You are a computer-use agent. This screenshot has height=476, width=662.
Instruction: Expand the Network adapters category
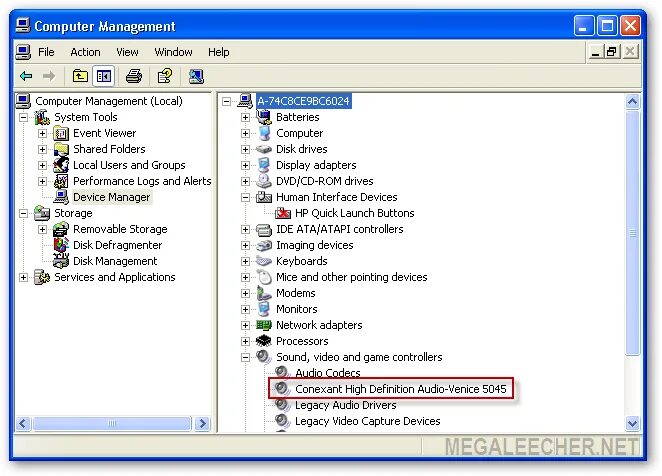coord(245,325)
